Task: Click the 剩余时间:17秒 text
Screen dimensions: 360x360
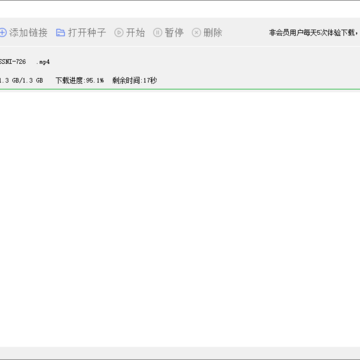Action: pos(135,80)
